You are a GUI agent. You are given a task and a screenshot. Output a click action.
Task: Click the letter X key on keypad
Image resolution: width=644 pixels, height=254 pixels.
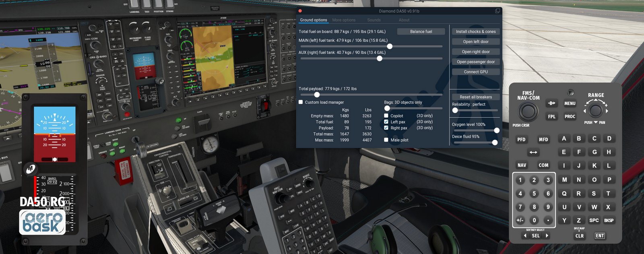pos(608,207)
